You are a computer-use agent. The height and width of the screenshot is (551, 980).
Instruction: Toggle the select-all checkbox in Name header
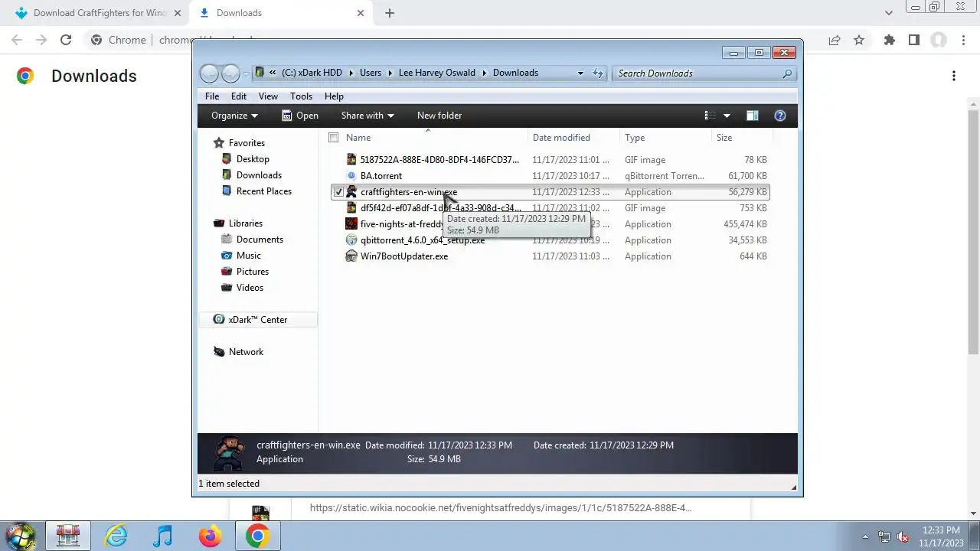(333, 138)
